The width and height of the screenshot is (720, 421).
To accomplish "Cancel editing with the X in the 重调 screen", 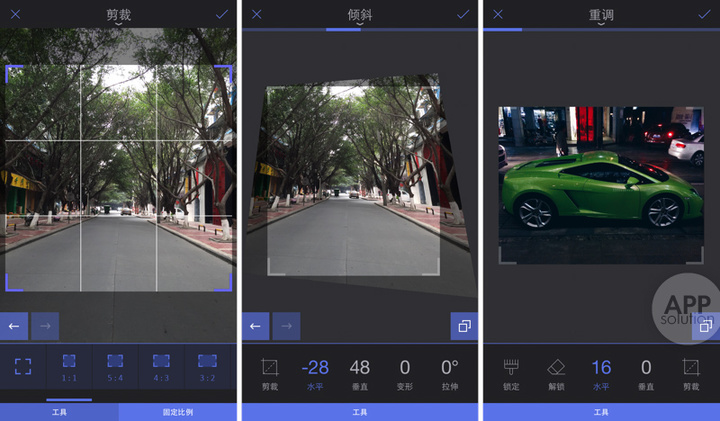I will 497,14.
